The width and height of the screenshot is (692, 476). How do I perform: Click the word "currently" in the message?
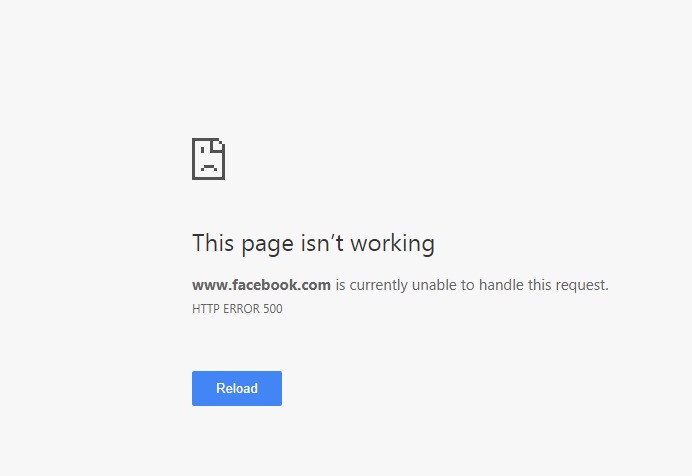pyautogui.click(x=379, y=286)
